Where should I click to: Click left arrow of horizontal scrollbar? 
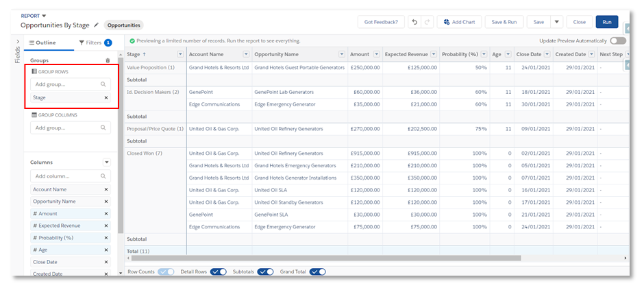tap(127, 258)
